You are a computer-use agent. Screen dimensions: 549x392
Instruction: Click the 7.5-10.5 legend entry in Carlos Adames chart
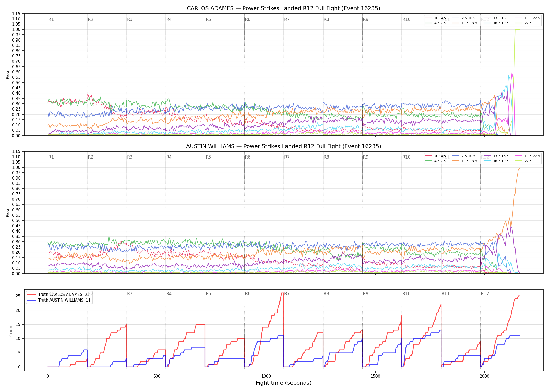tap(464, 18)
